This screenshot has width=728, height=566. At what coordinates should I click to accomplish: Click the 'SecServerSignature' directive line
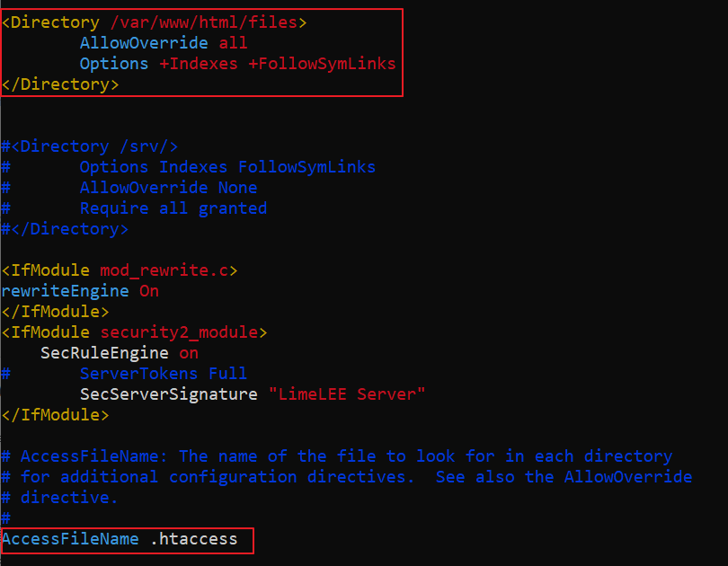point(253,394)
